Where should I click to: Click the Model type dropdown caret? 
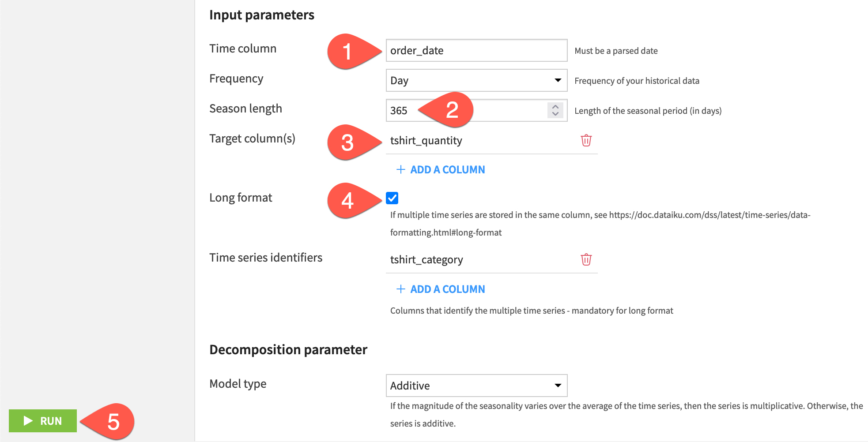(x=557, y=385)
